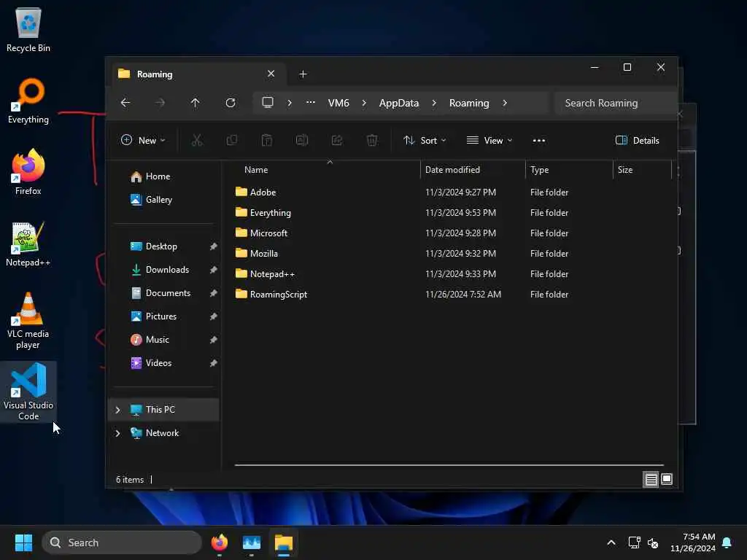Screen dimensions: 747x560
Task: Sort by Type column header
Action: click(x=569, y=169)
